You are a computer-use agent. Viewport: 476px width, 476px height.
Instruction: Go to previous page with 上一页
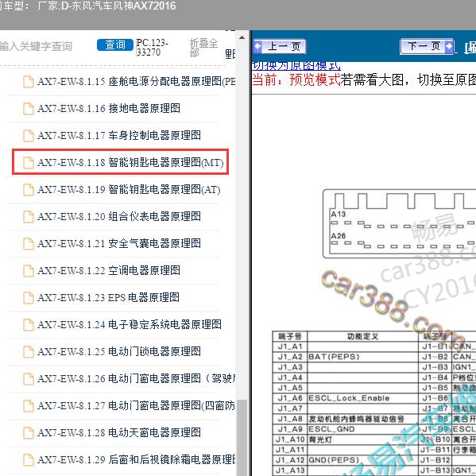pyautogui.click(x=279, y=46)
